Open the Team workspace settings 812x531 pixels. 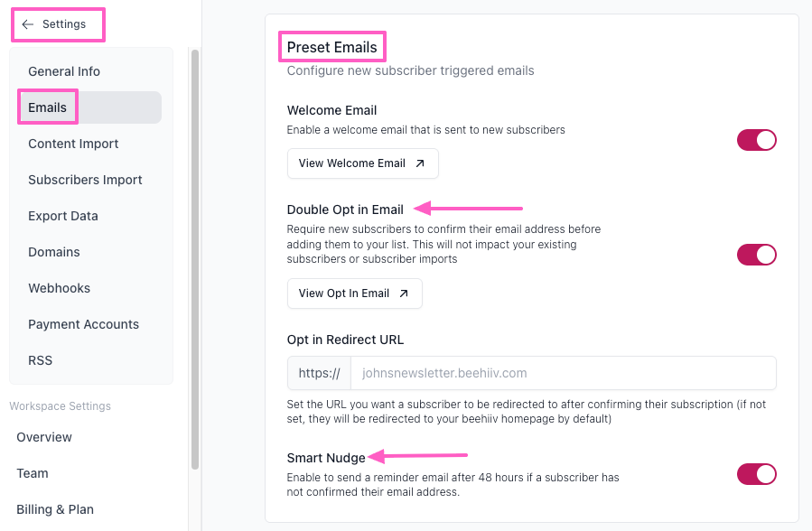coord(33,473)
